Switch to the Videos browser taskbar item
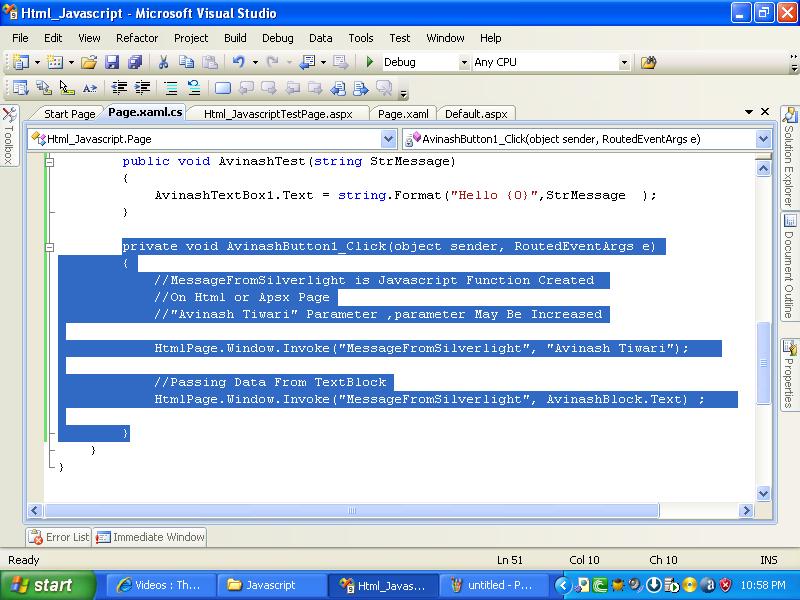800x600 pixels. point(161,585)
